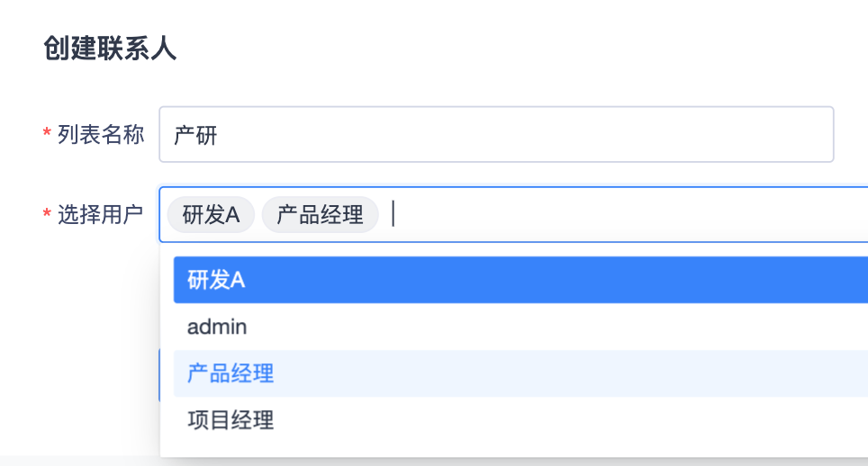Image resolution: width=868 pixels, height=466 pixels.
Task: Click the 研发A selected tag chip
Action: [211, 215]
